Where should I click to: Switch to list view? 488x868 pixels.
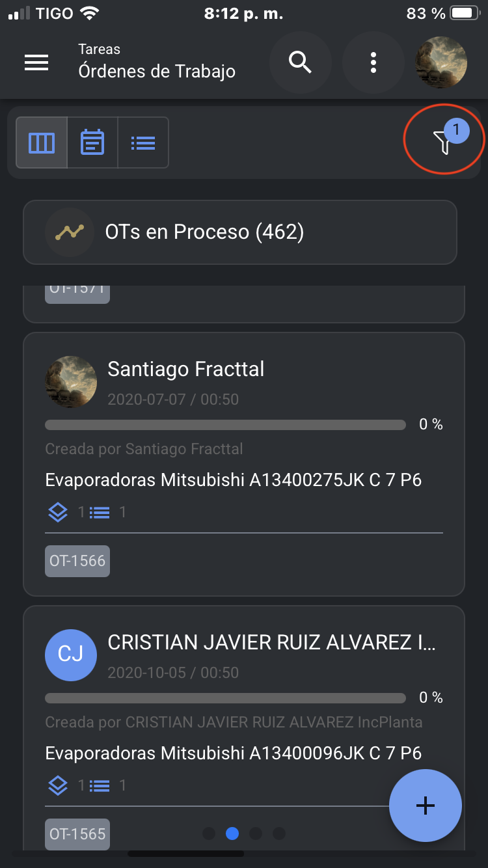[143, 142]
